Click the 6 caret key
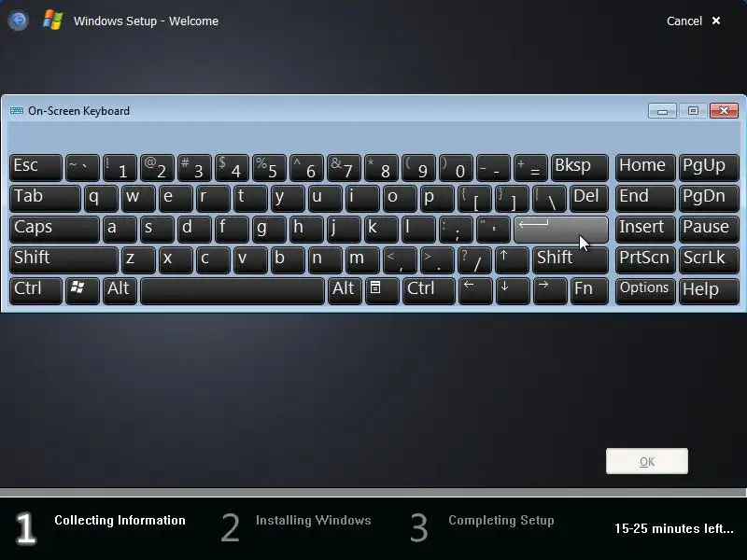Screen dimensions: 747x560 coord(307,168)
